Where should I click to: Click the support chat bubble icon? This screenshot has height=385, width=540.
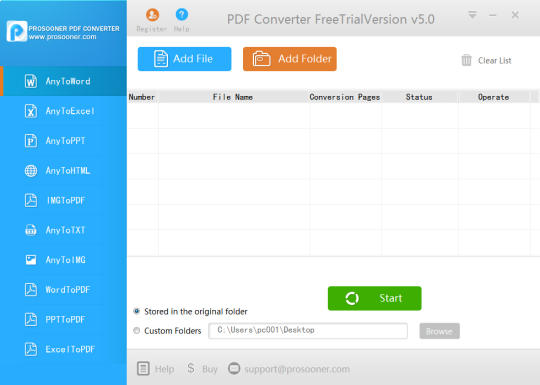tap(234, 368)
